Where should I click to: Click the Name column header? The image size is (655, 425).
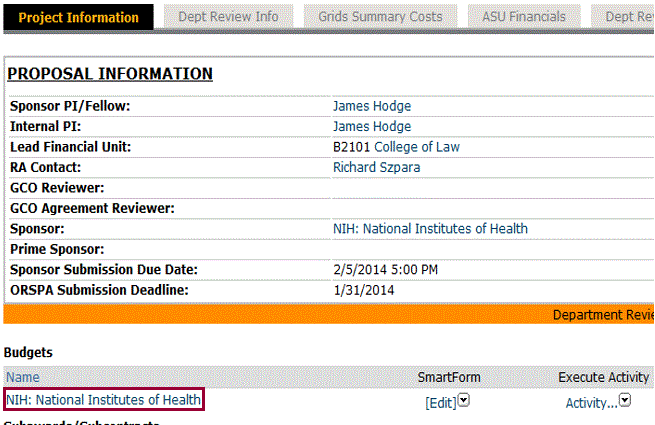[22, 377]
